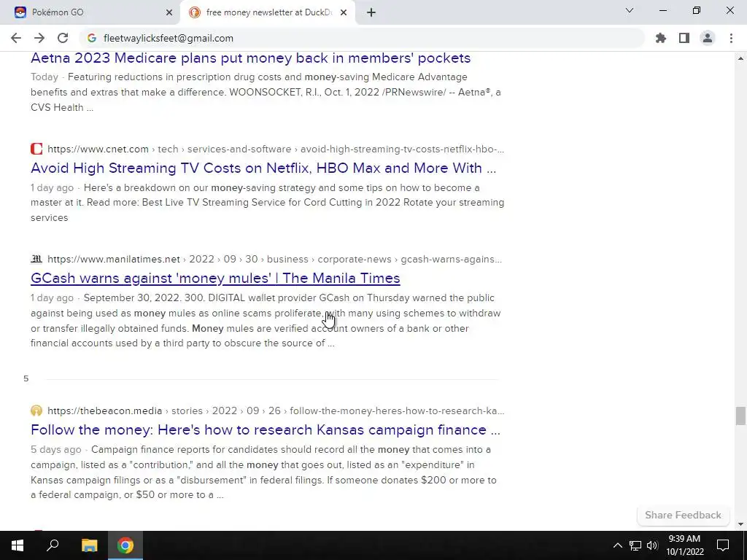
Task: Click the manilatimes.net result URL
Action: (274, 260)
